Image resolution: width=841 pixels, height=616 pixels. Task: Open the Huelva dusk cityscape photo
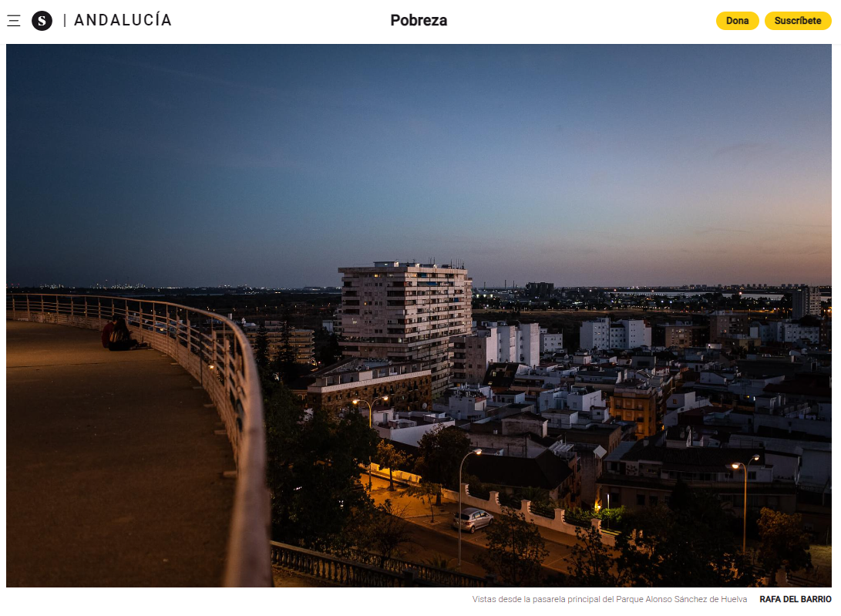pos(419,315)
